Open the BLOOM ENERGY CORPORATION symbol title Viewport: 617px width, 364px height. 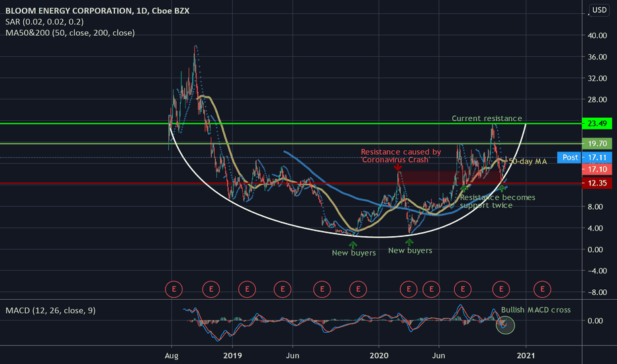pos(97,11)
